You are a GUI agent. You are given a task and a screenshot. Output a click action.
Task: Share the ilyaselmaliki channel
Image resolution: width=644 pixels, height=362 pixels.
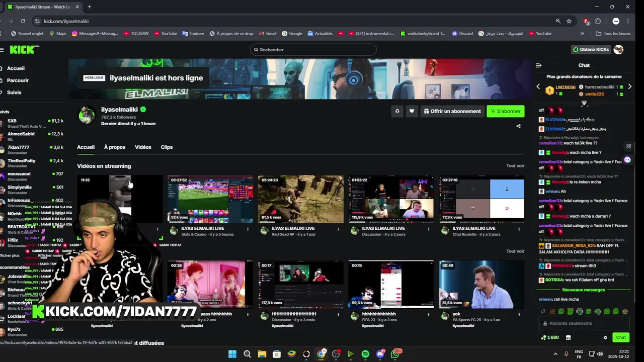tap(518, 126)
